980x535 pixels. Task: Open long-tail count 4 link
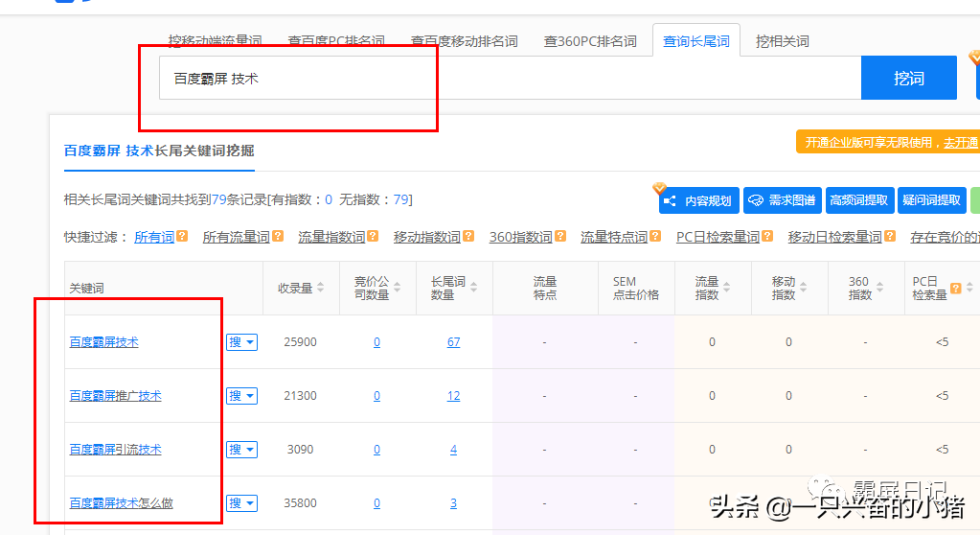pos(453,450)
